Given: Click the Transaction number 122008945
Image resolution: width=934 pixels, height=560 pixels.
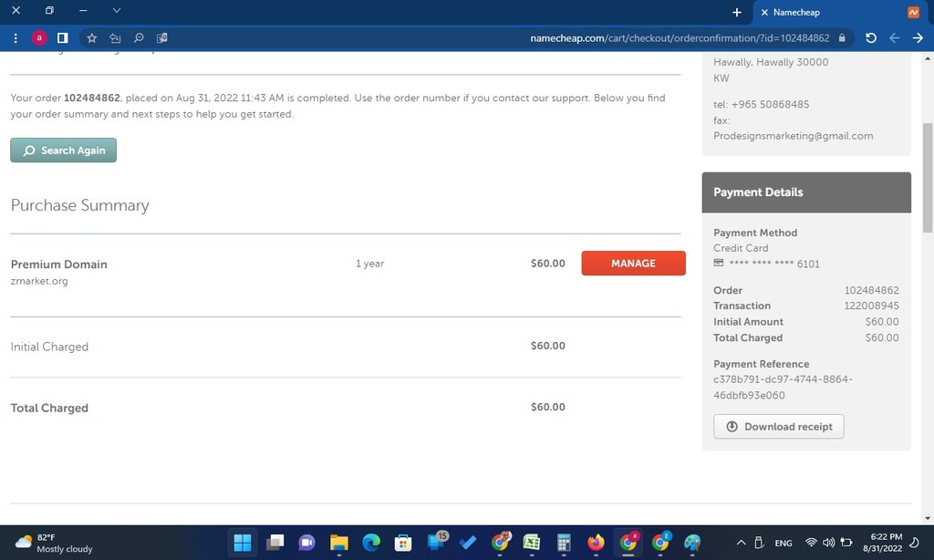Looking at the screenshot, I should pyautogui.click(x=871, y=306).
